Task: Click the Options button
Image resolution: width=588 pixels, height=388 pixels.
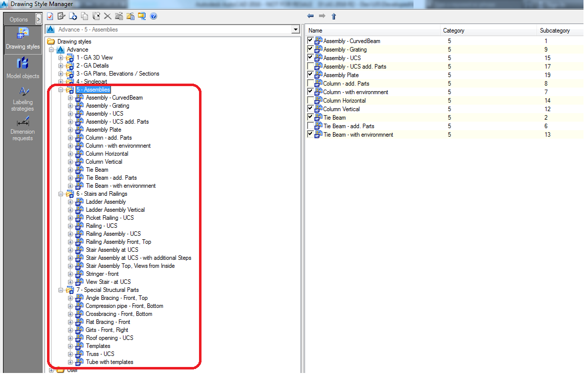Action: point(19,19)
